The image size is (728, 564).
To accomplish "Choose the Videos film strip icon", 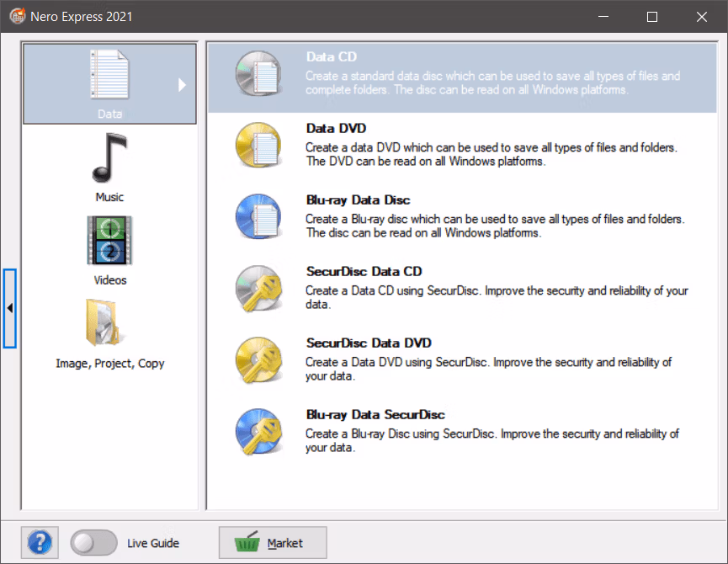I will pyautogui.click(x=109, y=241).
